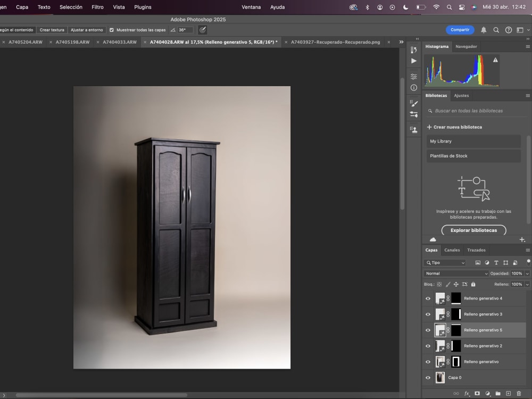This screenshot has width=532, height=399.
Task: Click the Explorar bibliotecas button
Action: [x=473, y=230]
